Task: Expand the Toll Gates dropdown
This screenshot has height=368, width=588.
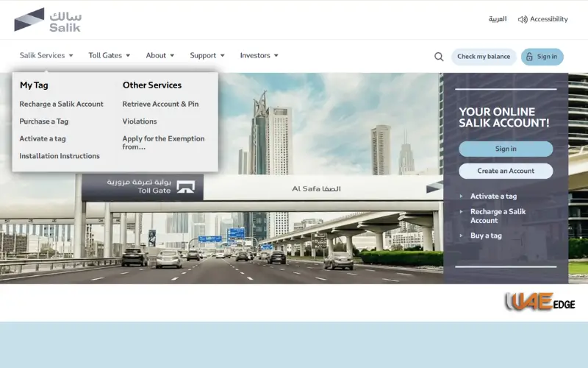Action: [x=109, y=56]
